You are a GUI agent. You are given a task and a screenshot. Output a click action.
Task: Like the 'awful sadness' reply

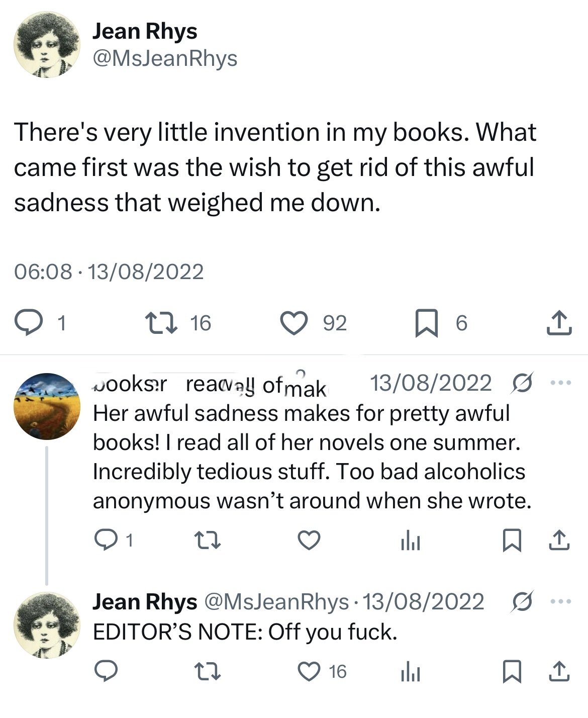click(x=309, y=540)
